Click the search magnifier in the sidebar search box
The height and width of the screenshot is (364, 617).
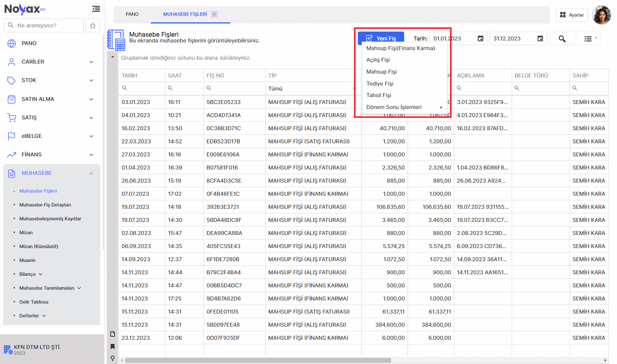(x=10, y=25)
